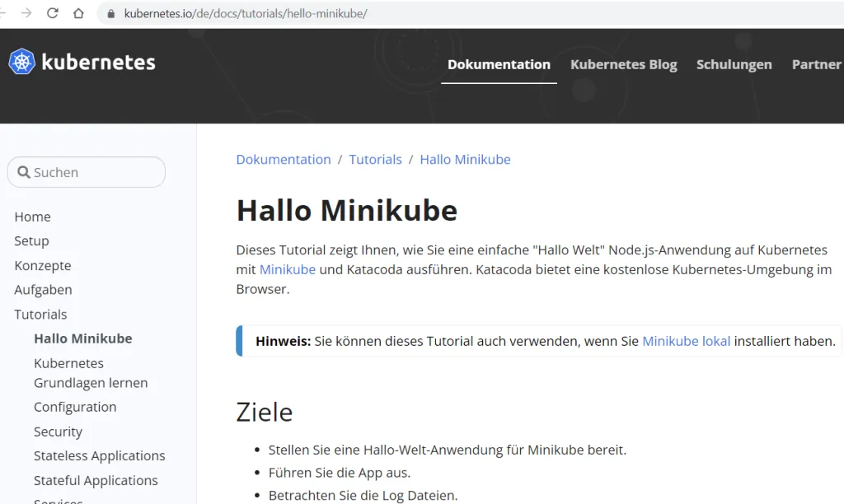
Task: Select Hallo Minikube sidebar entry
Action: 83,338
